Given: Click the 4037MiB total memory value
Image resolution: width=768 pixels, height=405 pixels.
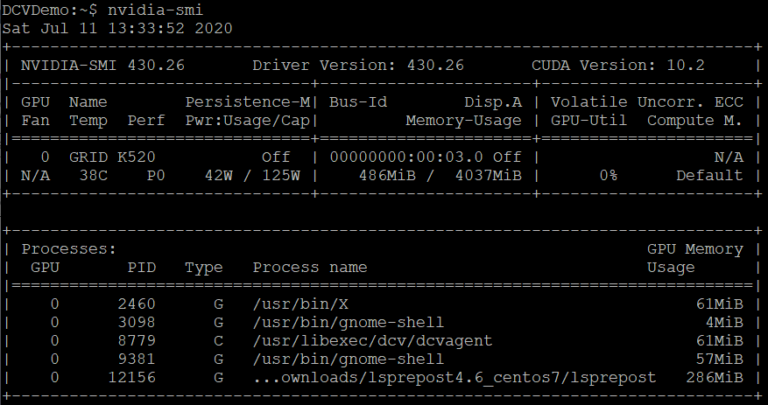Looking at the screenshot, I should click(488, 175).
